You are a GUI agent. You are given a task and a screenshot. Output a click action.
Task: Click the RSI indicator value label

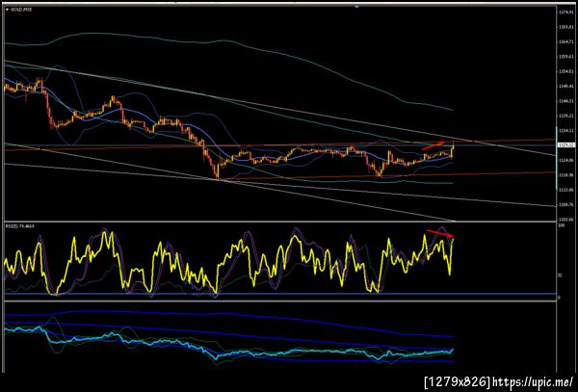tap(20, 225)
